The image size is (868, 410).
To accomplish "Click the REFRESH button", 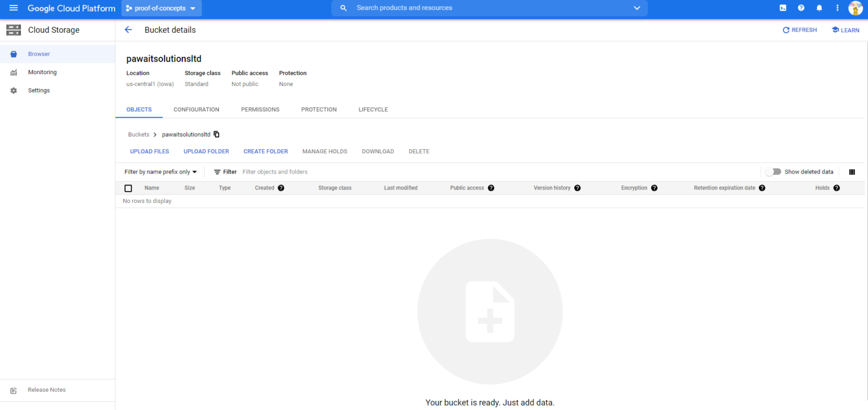I will click(800, 30).
